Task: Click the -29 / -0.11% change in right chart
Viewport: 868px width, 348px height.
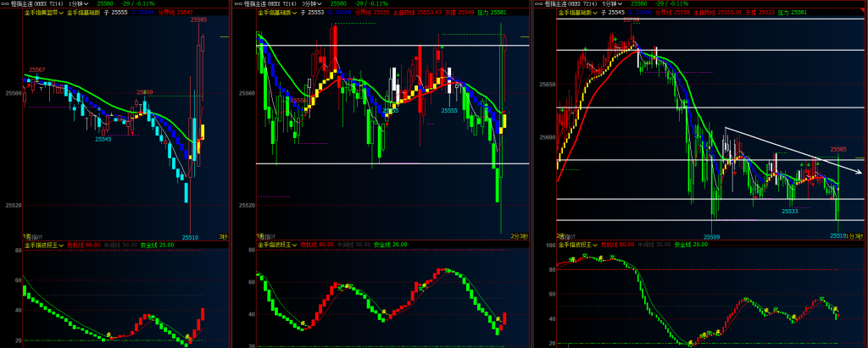Action: (x=673, y=3)
